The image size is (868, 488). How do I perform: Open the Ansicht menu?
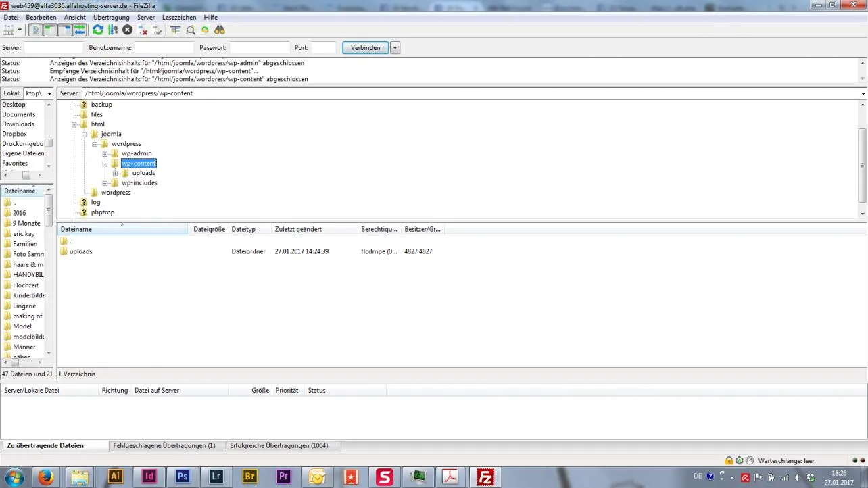pos(75,17)
